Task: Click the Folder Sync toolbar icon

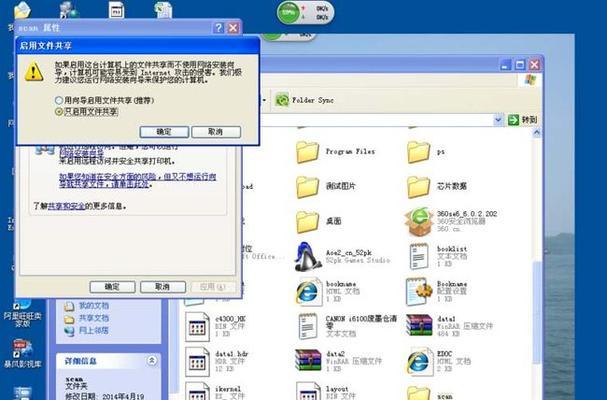Action: 282,100
